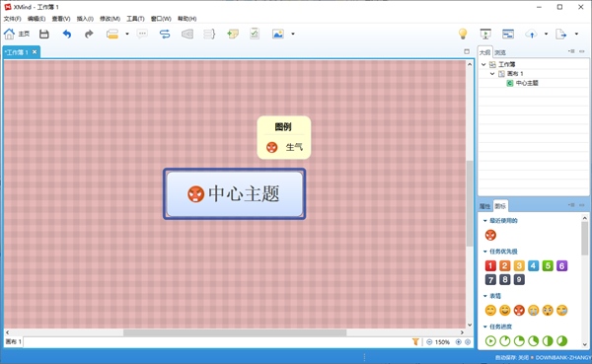The width and height of the screenshot is (592, 364).
Task: Collapse the 工作簿 tree node
Action: click(x=483, y=64)
